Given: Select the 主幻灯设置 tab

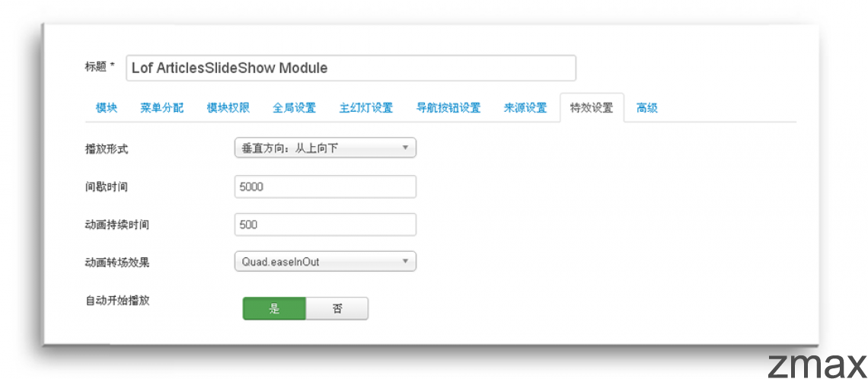Looking at the screenshot, I should point(366,108).
